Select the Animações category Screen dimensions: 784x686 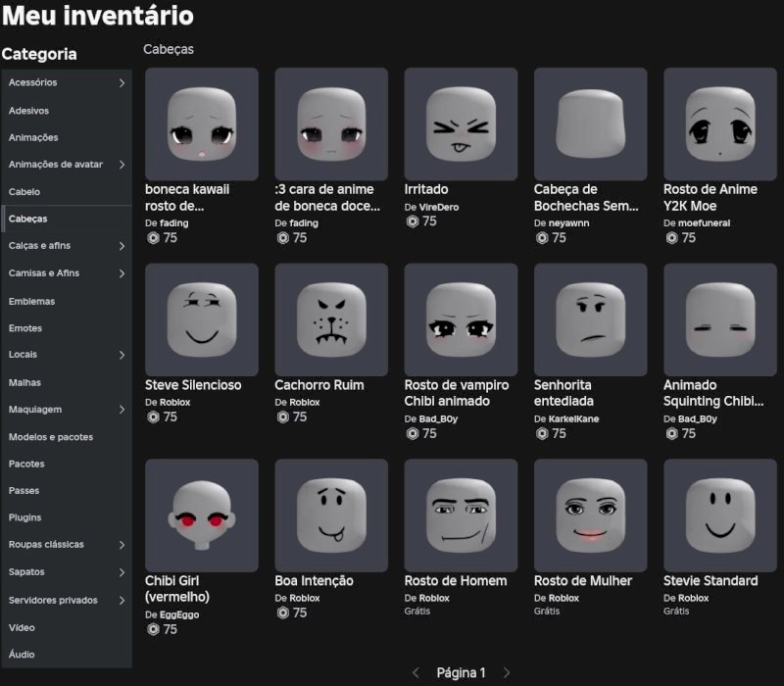point(67,137)
